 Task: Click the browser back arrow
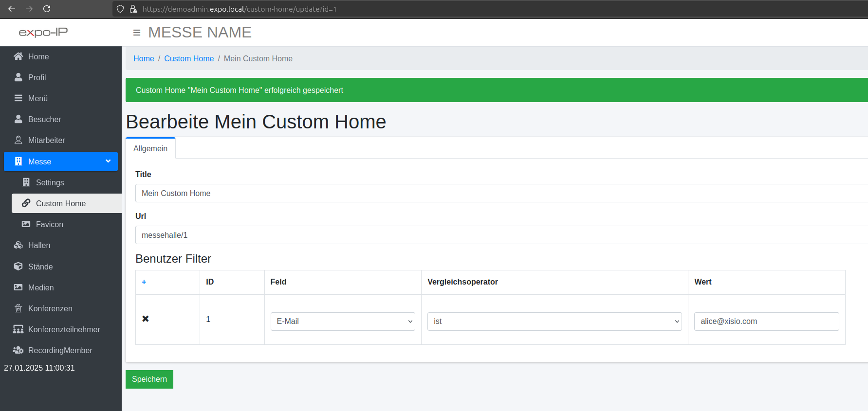click(x=12, y=9)
